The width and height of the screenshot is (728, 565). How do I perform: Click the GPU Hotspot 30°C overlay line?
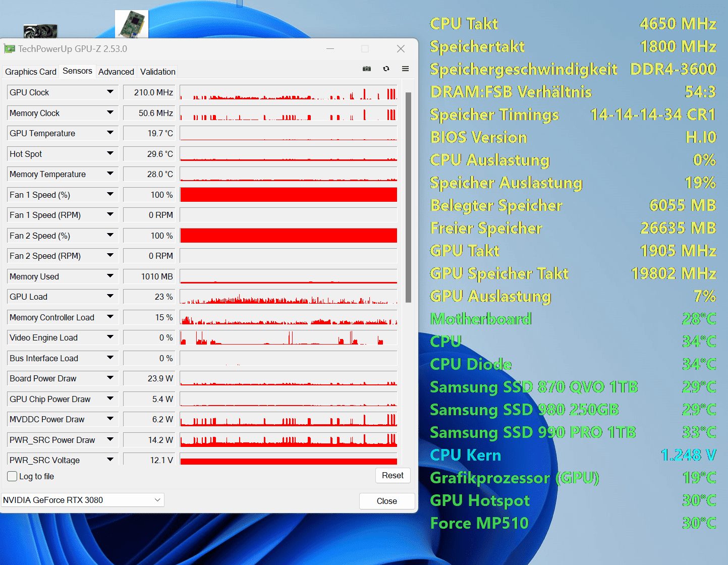[573, 500]
